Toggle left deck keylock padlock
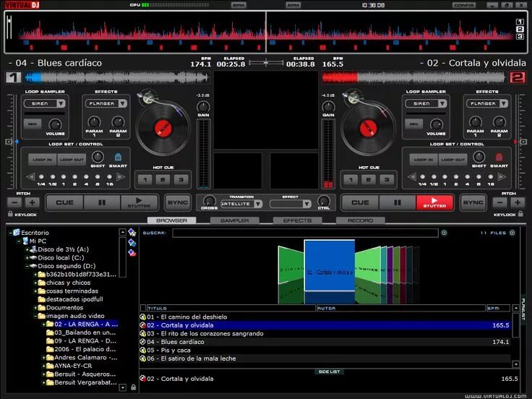Viewport: 532px width, 399px height. click(11, 214)
